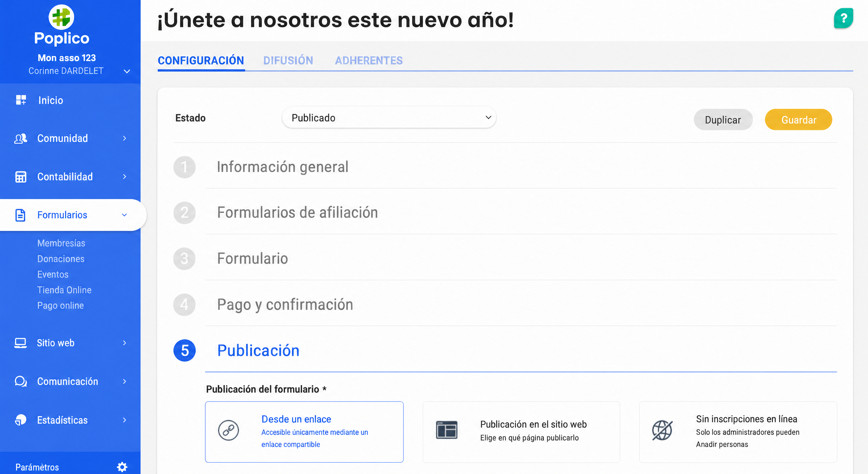This screenshot has width=868, height=474.
Task: Click the Inicio dashboard icon
Action: [x=21, y=100]
